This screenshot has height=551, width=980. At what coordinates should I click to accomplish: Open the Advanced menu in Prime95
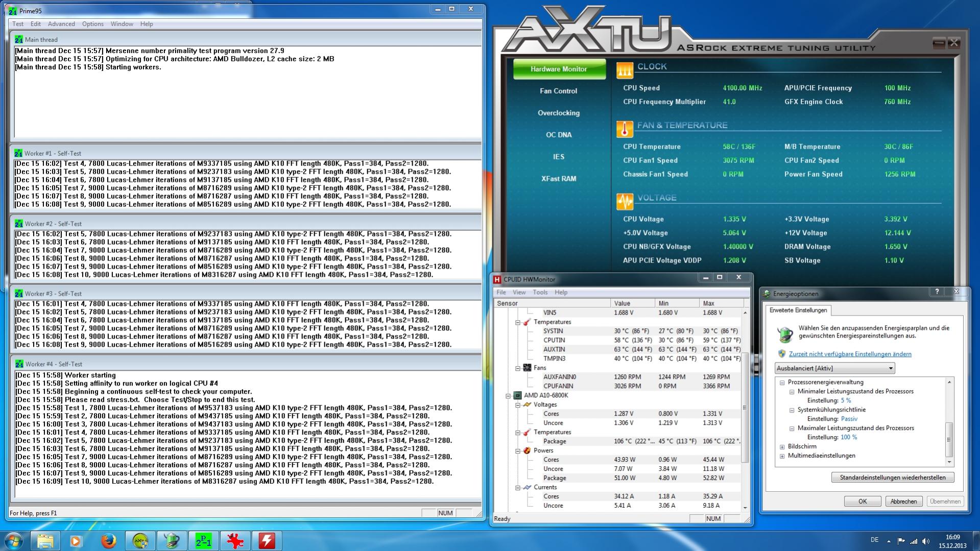61,24
